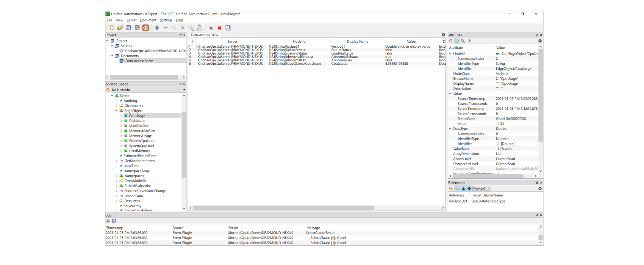644x265 pixels.
Task: Collapse the EdgeObject tree node
Action: click(117, 111)
